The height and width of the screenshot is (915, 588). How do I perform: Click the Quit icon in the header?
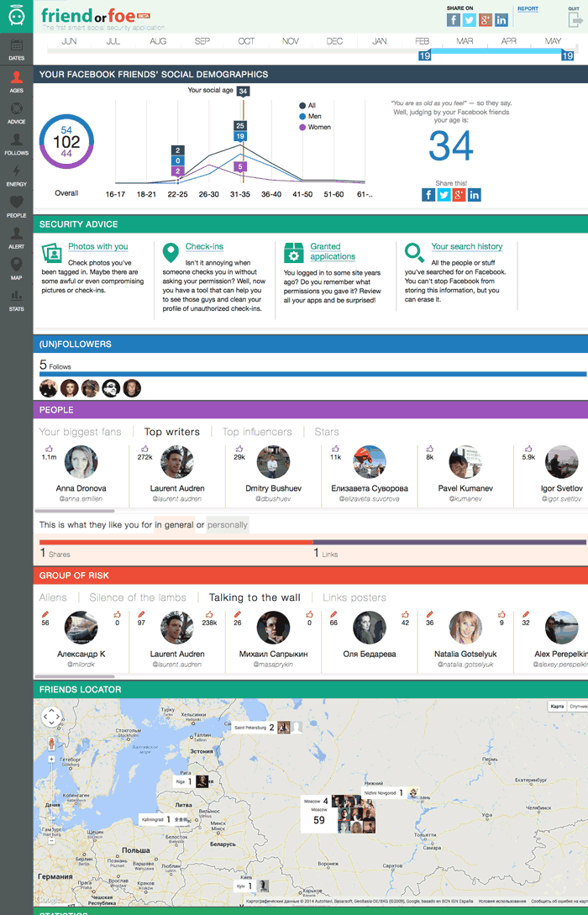(574, 19)
